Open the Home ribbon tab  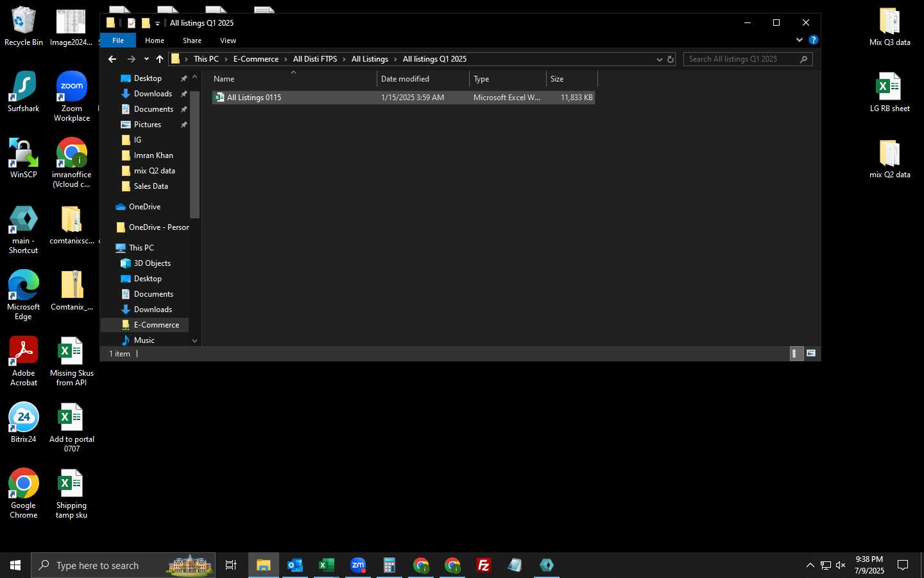155,40
